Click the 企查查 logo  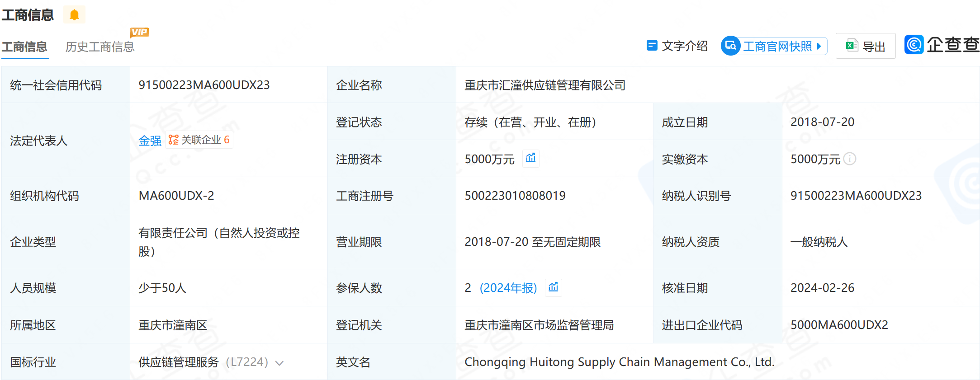(x=942, y=45)
